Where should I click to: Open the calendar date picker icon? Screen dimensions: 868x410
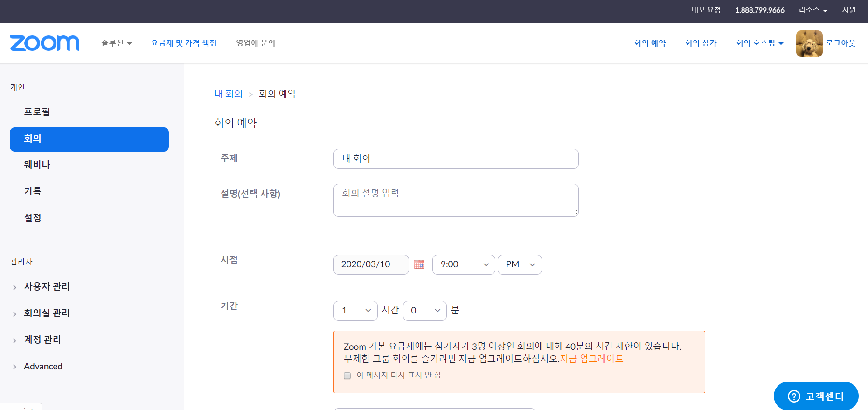tap(419, 264)
